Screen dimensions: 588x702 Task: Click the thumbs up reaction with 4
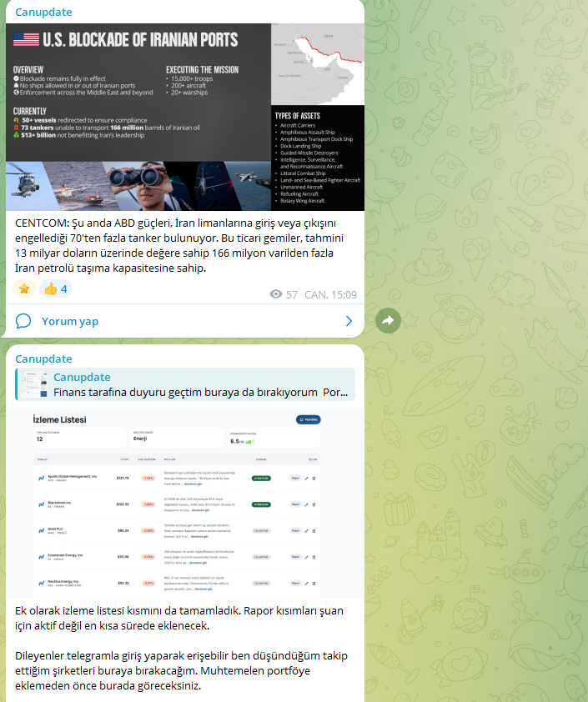(56, 288)
